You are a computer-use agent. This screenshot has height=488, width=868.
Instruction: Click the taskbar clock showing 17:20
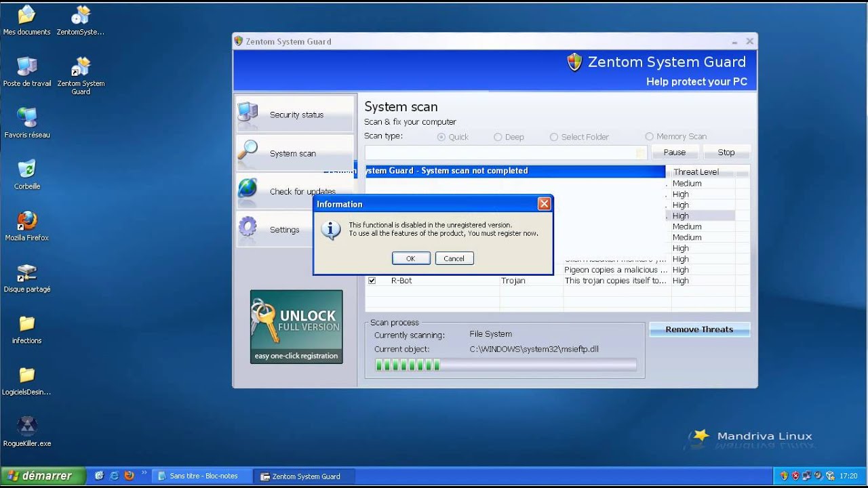click(x=849, y=476)
